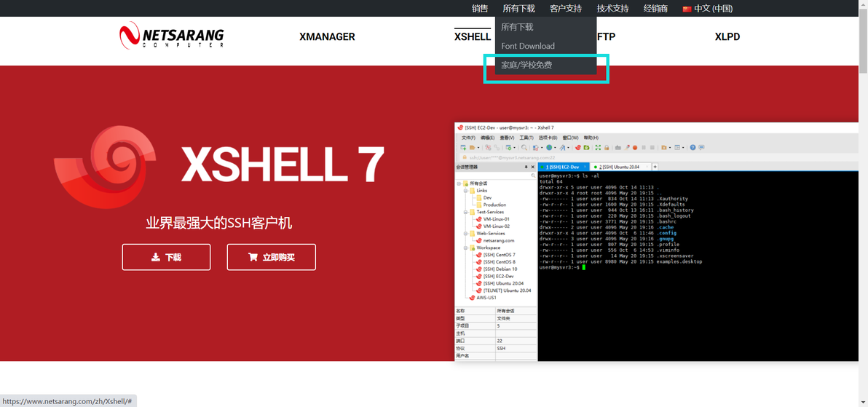Click the large Xshell 7 swirl logo
The height and width of the screenshot is (407, 868).
[106, 167]
